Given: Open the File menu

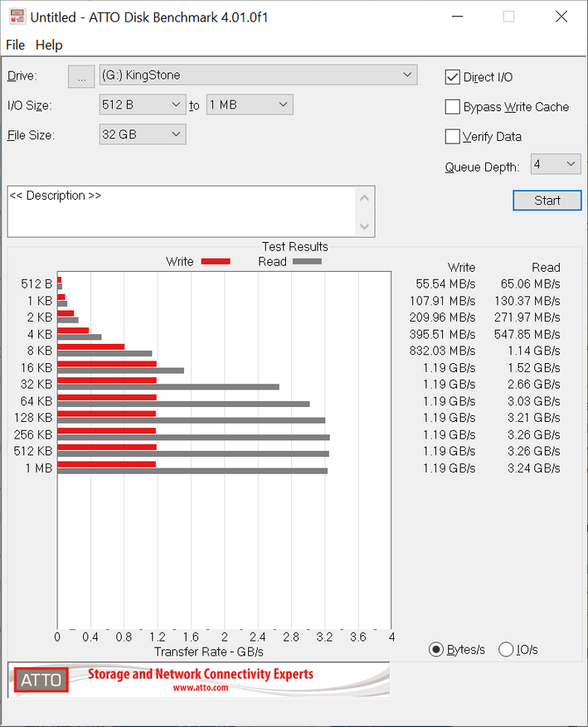Looking at the screenshot, I should (x=16, y=45).
